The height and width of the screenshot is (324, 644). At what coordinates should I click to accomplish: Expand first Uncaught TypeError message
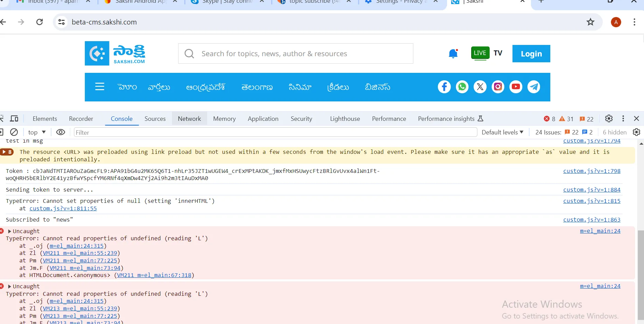(x=10, y=231)
